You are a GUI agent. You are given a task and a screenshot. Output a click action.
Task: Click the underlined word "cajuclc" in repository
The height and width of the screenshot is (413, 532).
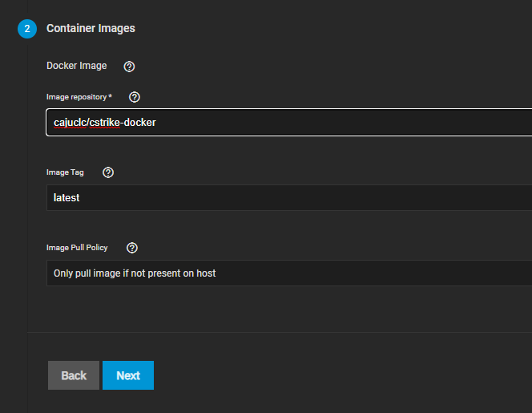point(71,123)
